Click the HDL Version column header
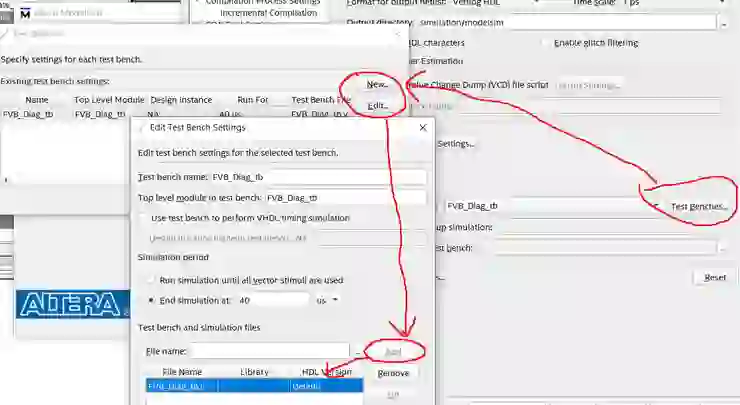The width and height of the screenshot is (740, 405). [x=326, y=372]
